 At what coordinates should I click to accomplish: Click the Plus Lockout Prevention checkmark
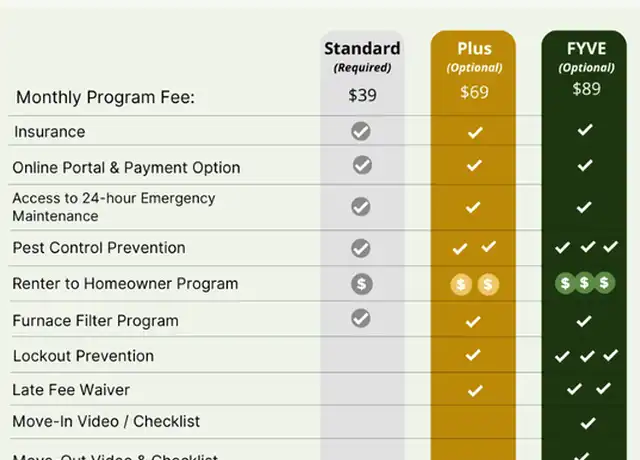tap(473, 355)
